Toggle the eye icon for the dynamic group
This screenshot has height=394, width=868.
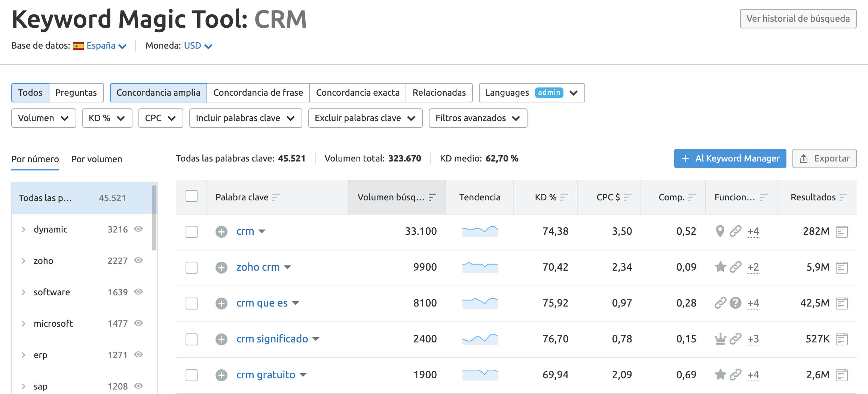tap(138, 229)
